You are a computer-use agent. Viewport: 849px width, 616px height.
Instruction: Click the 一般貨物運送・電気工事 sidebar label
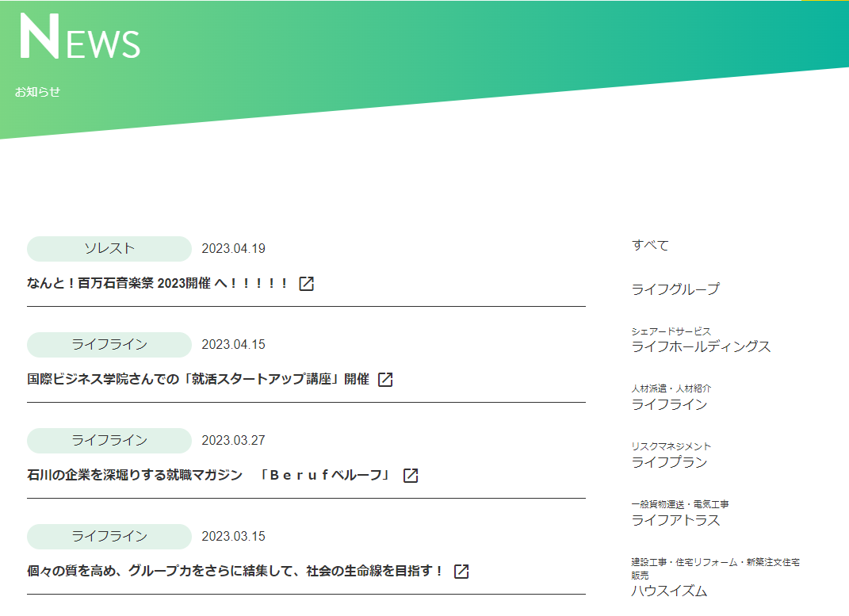point(680,504)
